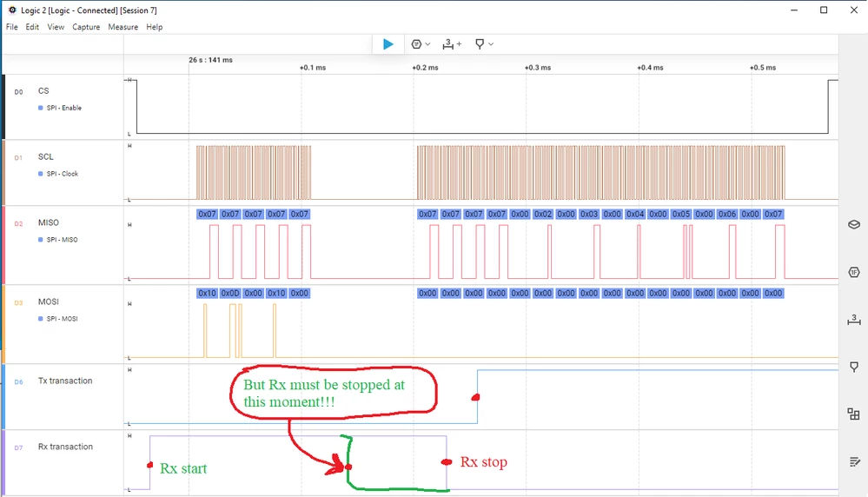The image size is (868, 497).
Task: Click the SPI - MISO analyzer tag
Action: click(62, 240)
